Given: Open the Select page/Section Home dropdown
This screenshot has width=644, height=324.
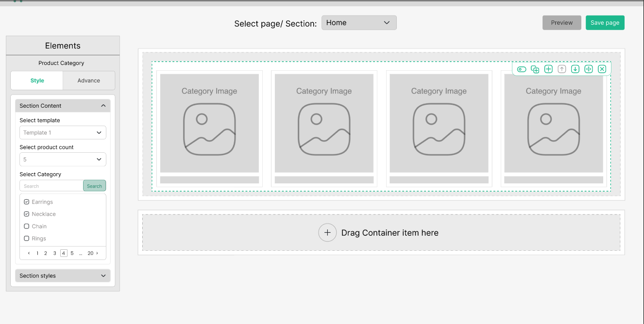Looking at the screenshot, I should click(x=359, y=23).
